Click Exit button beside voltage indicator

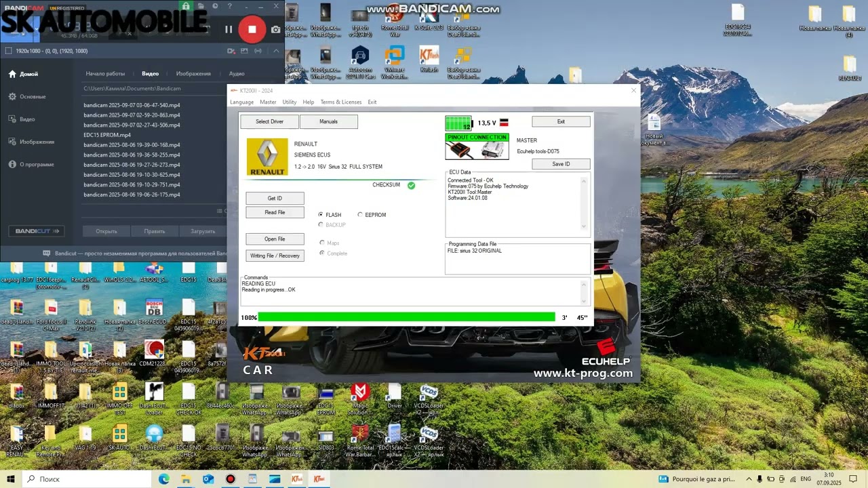561,121
